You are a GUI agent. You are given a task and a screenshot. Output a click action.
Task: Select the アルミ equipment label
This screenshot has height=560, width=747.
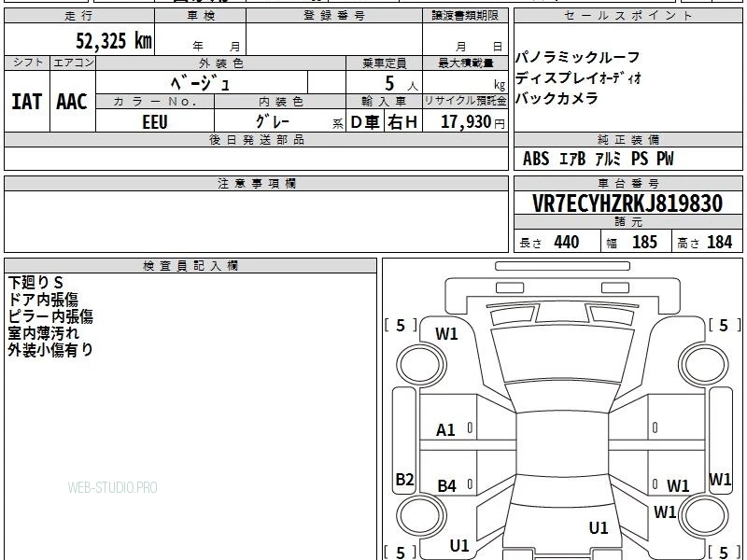click(x=609, y=159)
